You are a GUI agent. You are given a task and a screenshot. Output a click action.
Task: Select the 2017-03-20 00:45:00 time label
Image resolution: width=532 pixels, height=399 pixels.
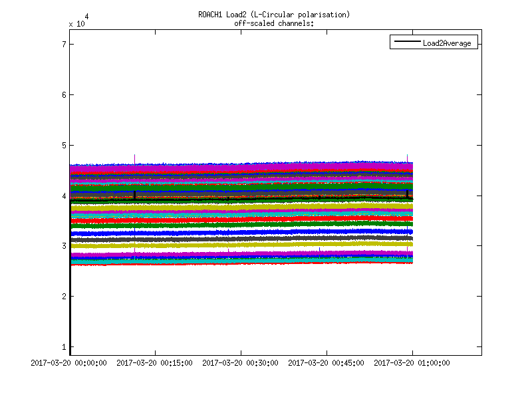[326, 363]
